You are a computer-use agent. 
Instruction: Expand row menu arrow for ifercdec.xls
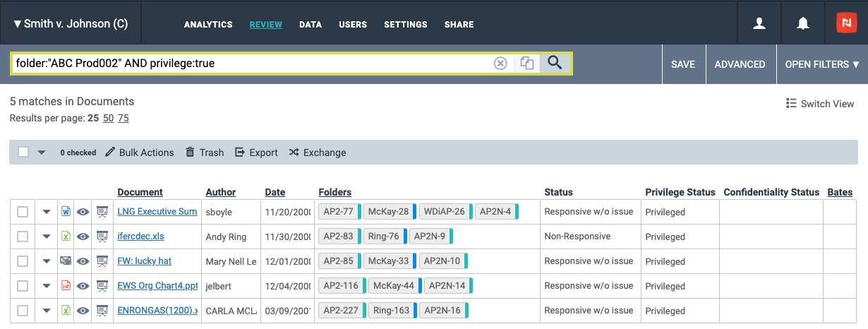tap(47, 237)
